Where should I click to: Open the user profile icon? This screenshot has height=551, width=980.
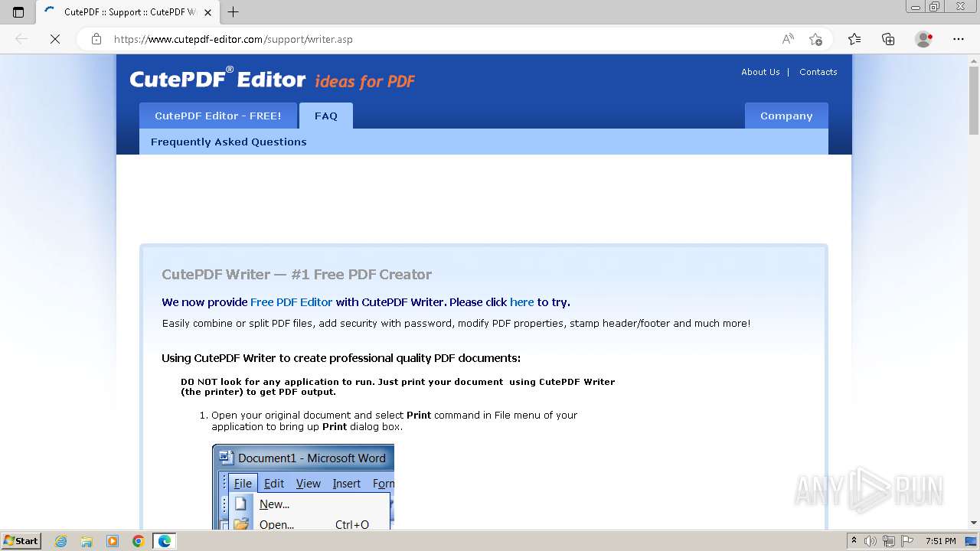924,39
